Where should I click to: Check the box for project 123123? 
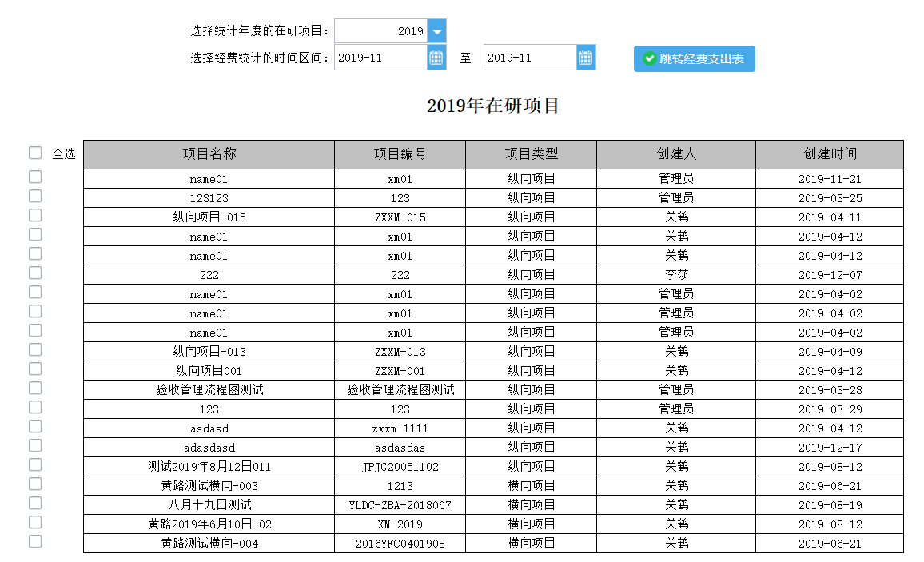35,196
